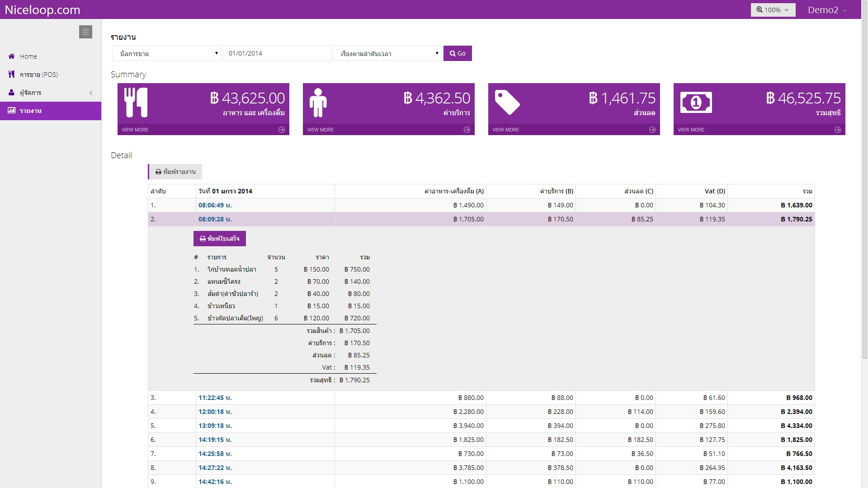
Task: Click the ค่าอาหาร-เครื่องดื่ม (A) column header
Action: coord(454,191)
